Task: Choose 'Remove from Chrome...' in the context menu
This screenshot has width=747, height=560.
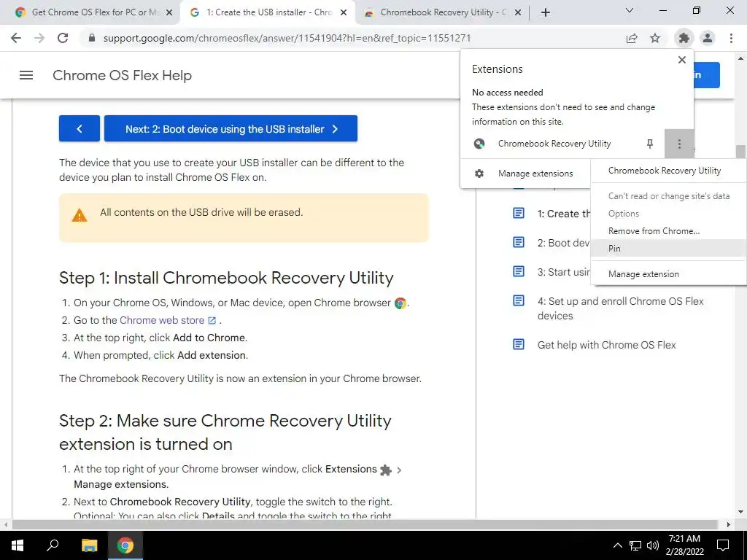Action: (x=668, y=231)
